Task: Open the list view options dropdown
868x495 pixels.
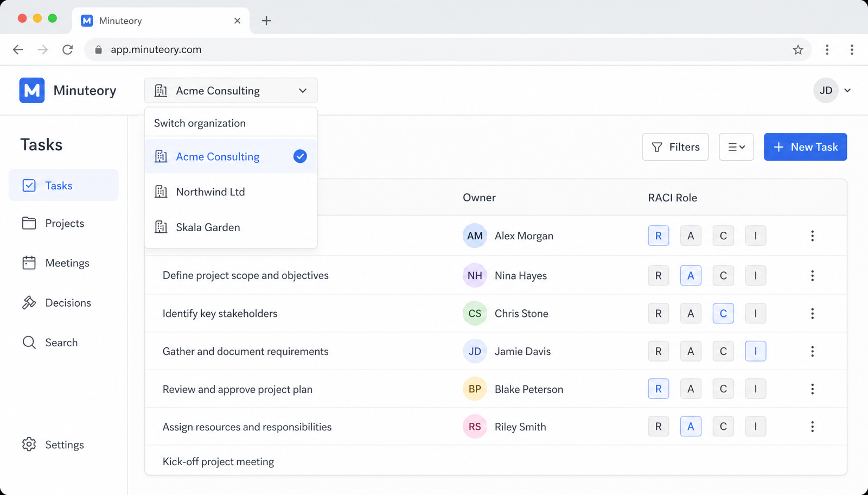Action: pos(736,147)
